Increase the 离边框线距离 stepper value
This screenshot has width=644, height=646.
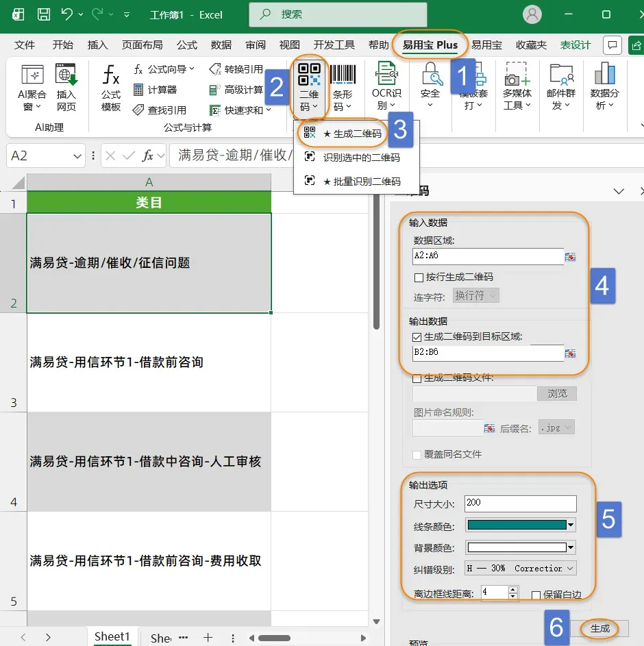(513, 590)
